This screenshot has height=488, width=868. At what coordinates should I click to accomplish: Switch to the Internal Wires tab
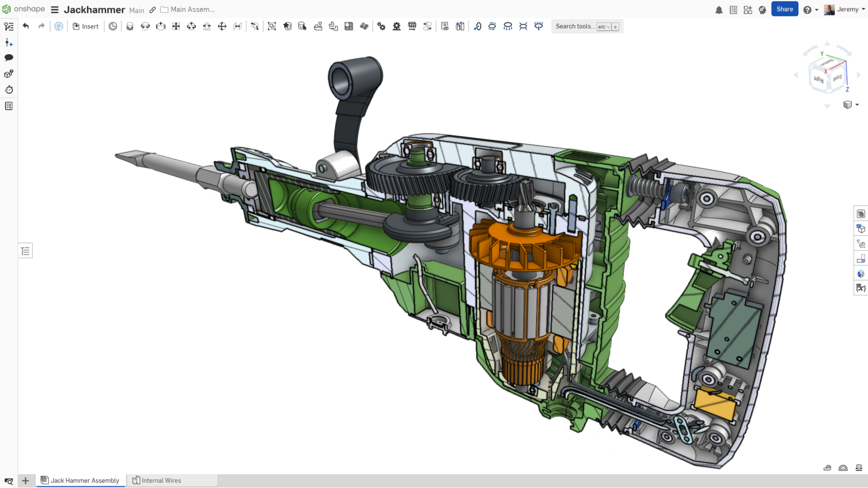[x=161, y=480]
